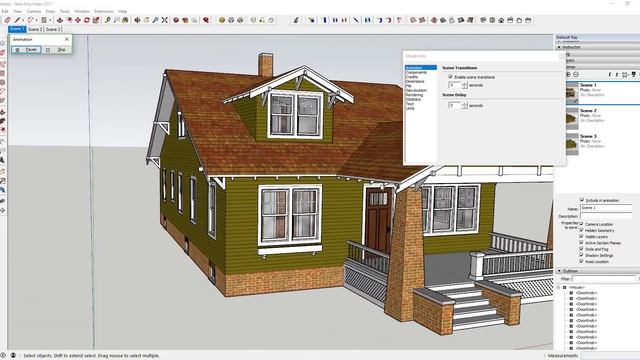Image resolution: width=640 pixels, height=360 pixels.
Task: Toggle Axes Location checkbox
Action: [582, 261]
